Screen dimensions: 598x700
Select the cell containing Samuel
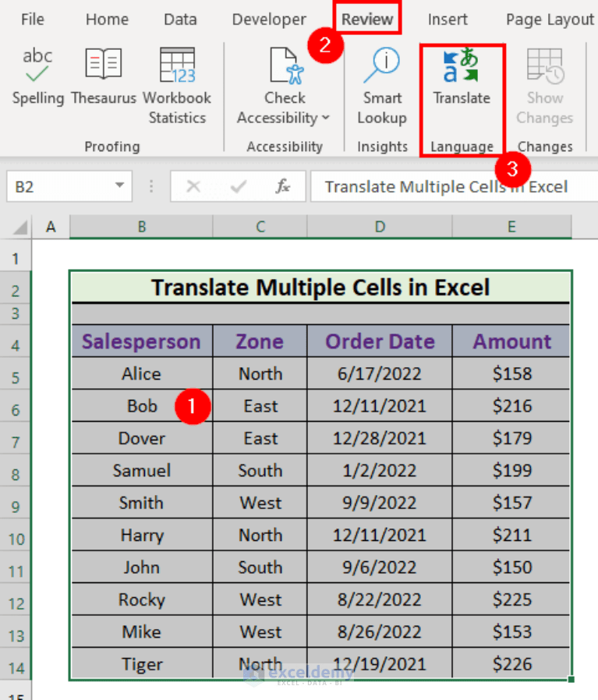(142, 470)
